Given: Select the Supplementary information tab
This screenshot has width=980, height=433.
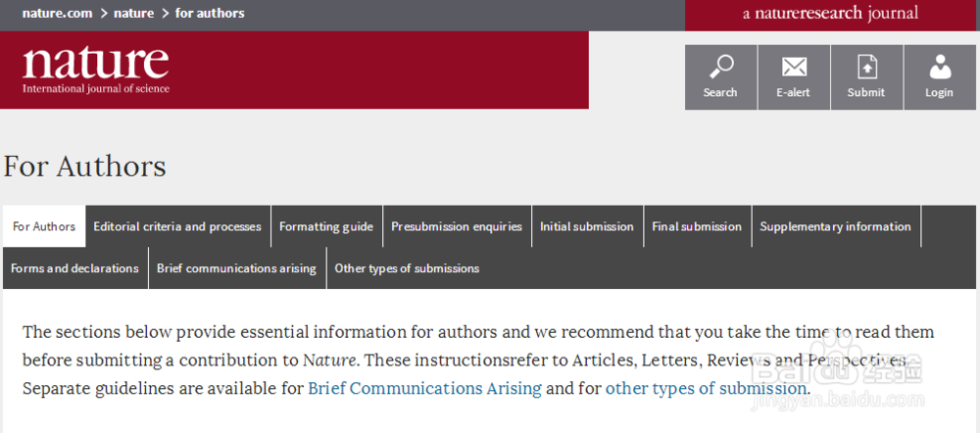Looking at the screenshot, I should pyautogui.click(x=836, y=226).
